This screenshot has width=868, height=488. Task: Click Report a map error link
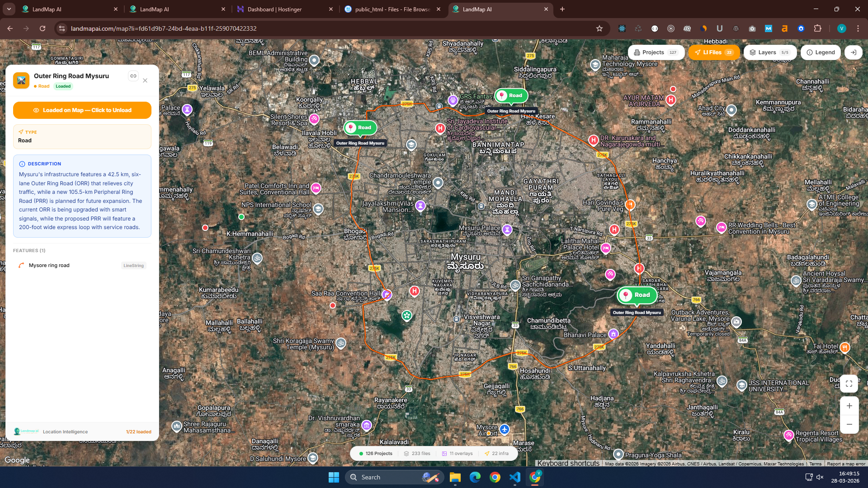pyautogui.click(x=846, y=464)
